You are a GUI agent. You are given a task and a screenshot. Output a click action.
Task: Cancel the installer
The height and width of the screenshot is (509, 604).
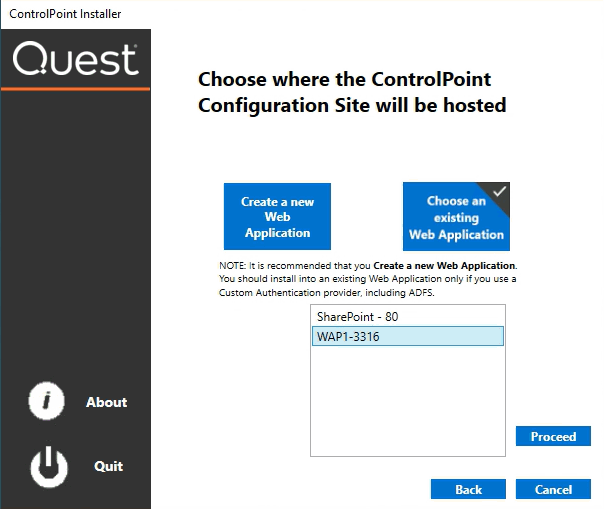[553, 489]
